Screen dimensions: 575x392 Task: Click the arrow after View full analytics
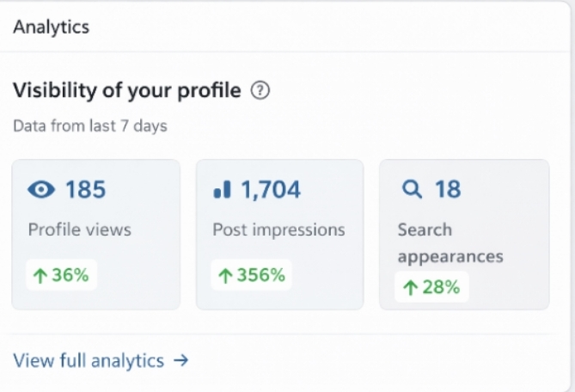[180, 361]
